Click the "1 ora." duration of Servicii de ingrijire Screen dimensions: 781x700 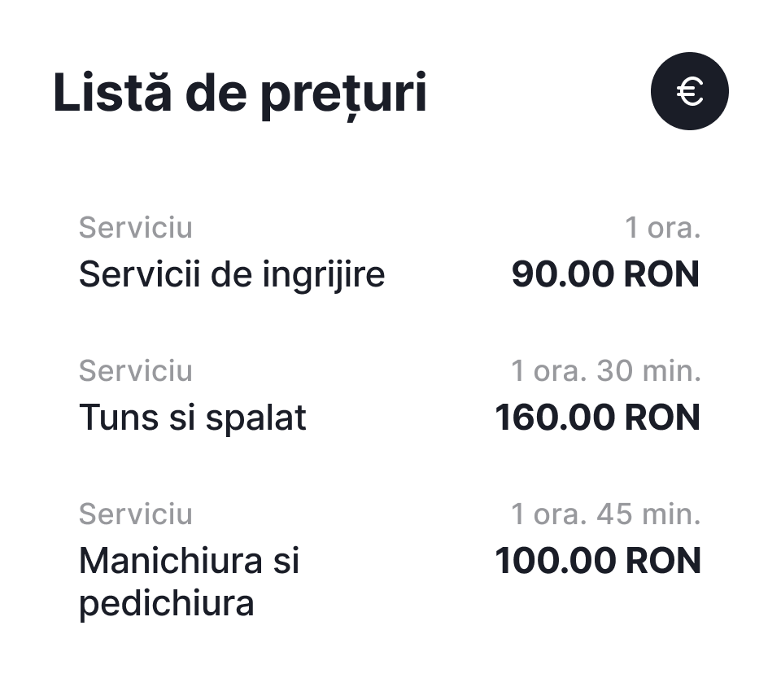[662, 228]
